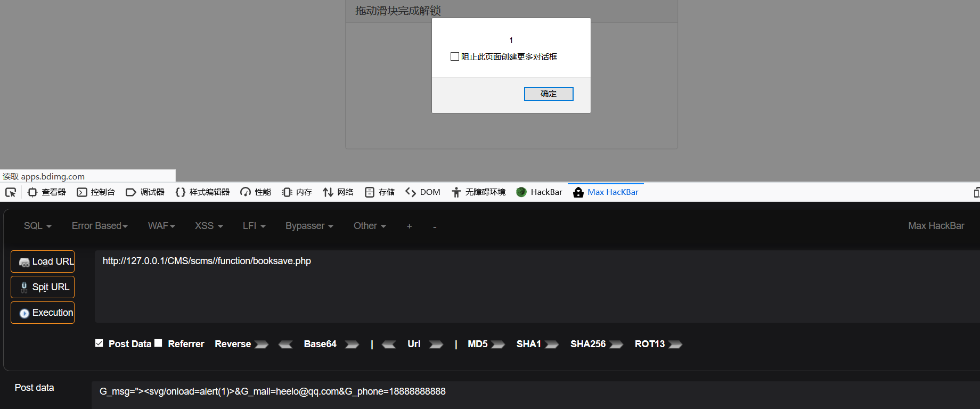Click the Url decode left arrow

pyautogui.click(x=389, y=345)
